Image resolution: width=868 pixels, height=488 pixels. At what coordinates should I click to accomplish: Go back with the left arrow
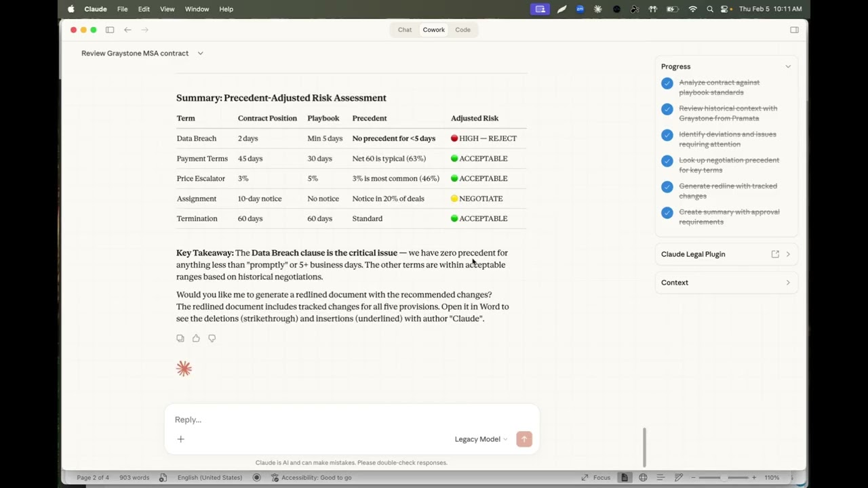(127, 30)
